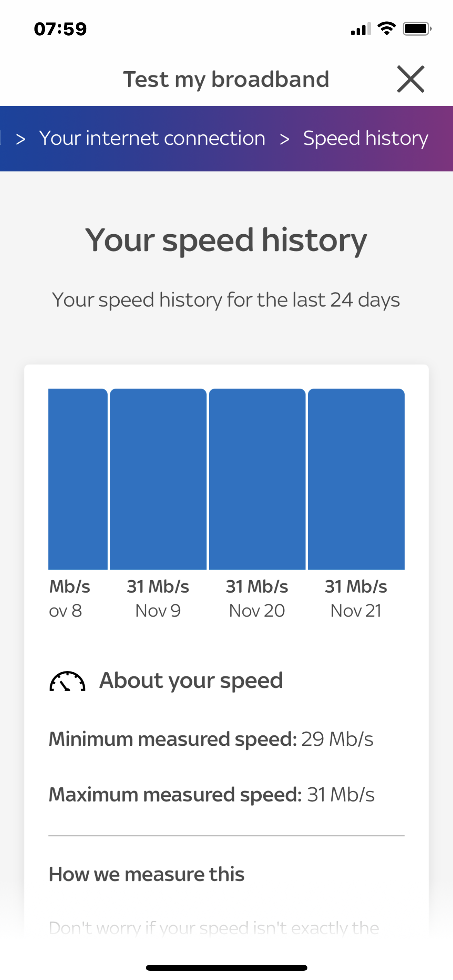This screenshot has height=980, width=453.
Task: Select the Speed history breadcrumb
Action: [x=365, y=139]
